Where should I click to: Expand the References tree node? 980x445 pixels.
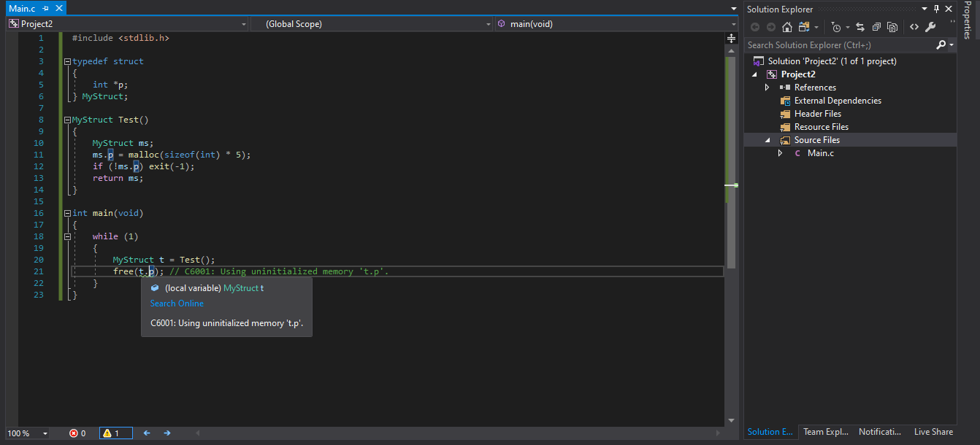[767, 88]
